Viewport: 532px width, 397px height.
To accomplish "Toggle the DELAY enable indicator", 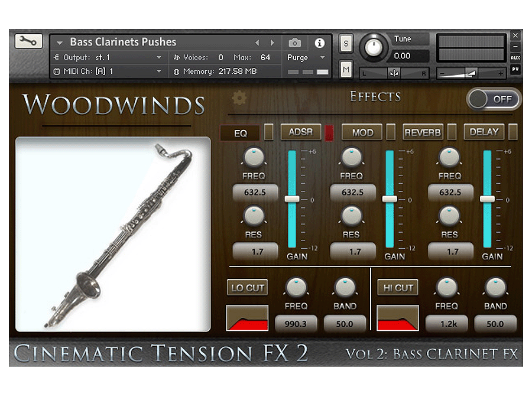I will pyautogui.click(x=513, y=132).
